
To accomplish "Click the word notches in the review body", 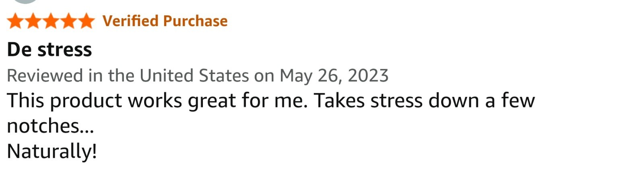I will (x=43, y=126).
